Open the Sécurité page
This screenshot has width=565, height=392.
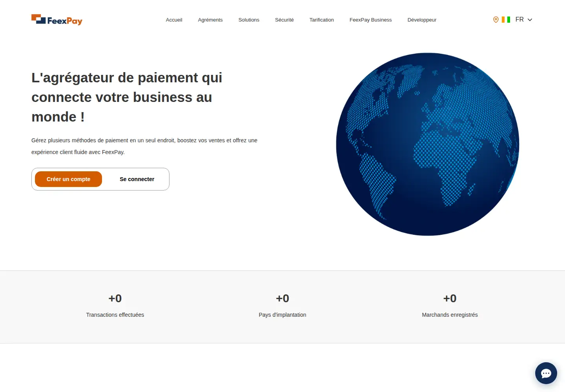284,20
